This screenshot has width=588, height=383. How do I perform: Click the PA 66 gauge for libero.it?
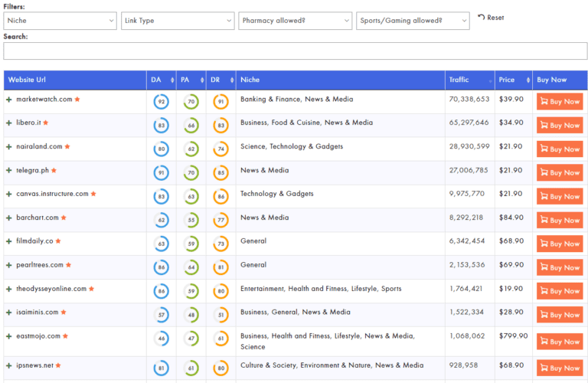coord(191,126)
